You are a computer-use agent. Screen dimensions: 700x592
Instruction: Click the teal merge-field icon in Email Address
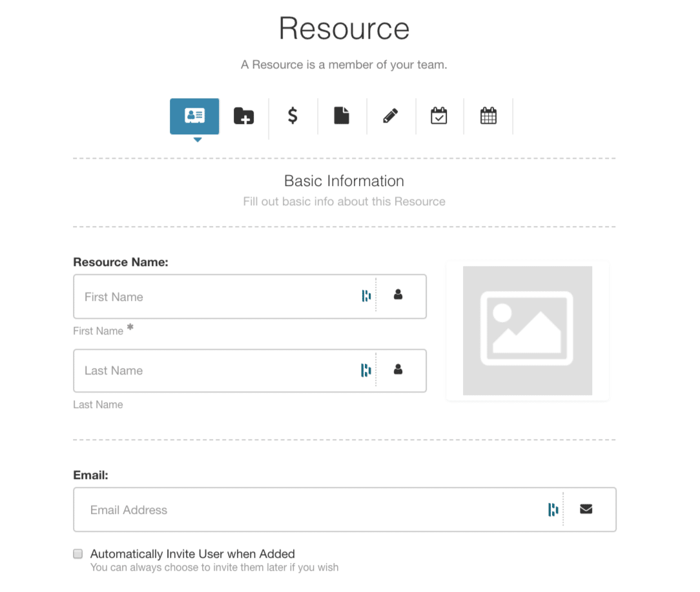[553, 509]
